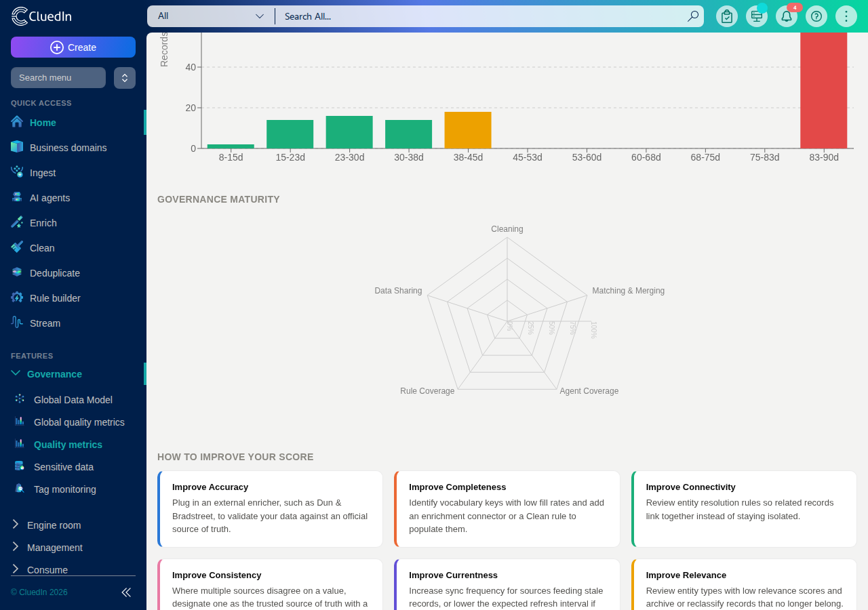Image resolution: width=868 pixels, height=610 pixels.
Task: Open the Home icon in sidebar
Action: click(x=17, y=122)
